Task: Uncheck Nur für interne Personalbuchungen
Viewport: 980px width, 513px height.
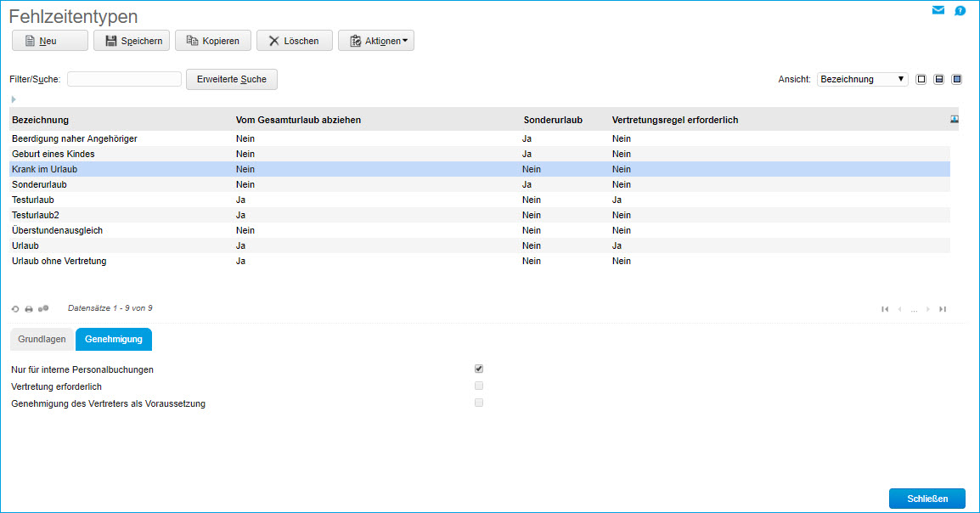Action: pyautogui.click(x=479, y=369)
